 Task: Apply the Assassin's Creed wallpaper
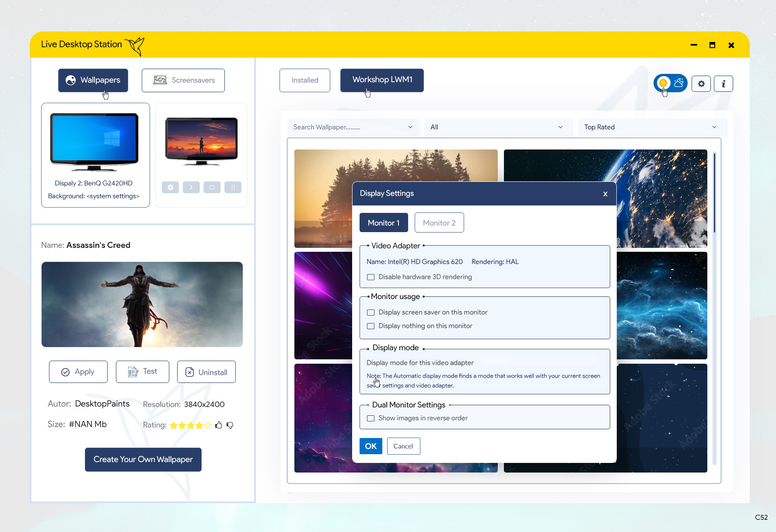click(78, 372)
